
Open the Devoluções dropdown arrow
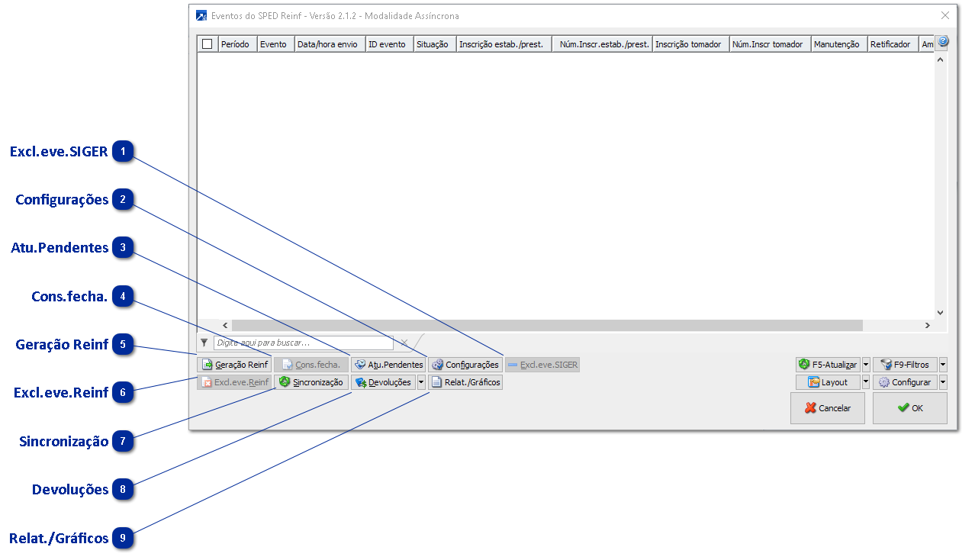tap(421, 382)
